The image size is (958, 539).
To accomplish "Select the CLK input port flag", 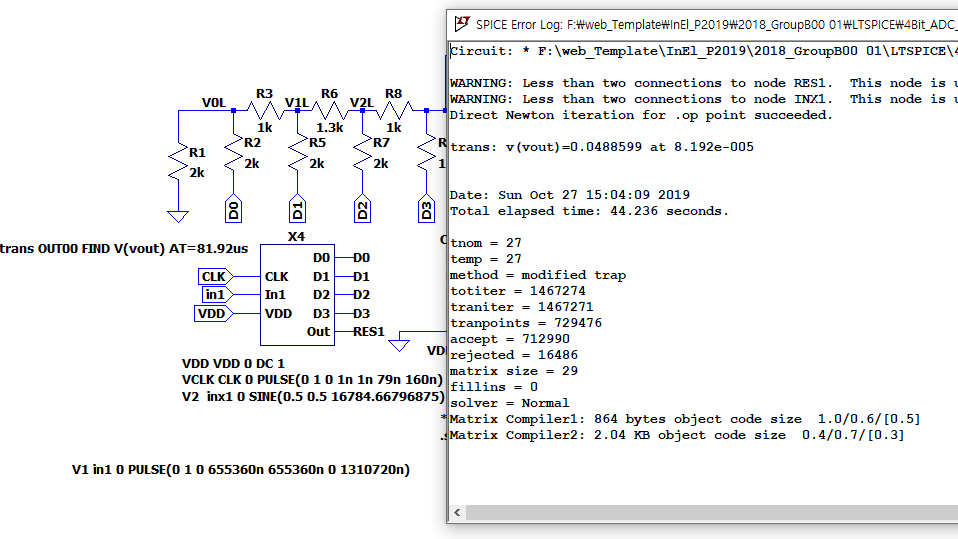I will click(213, 276).
